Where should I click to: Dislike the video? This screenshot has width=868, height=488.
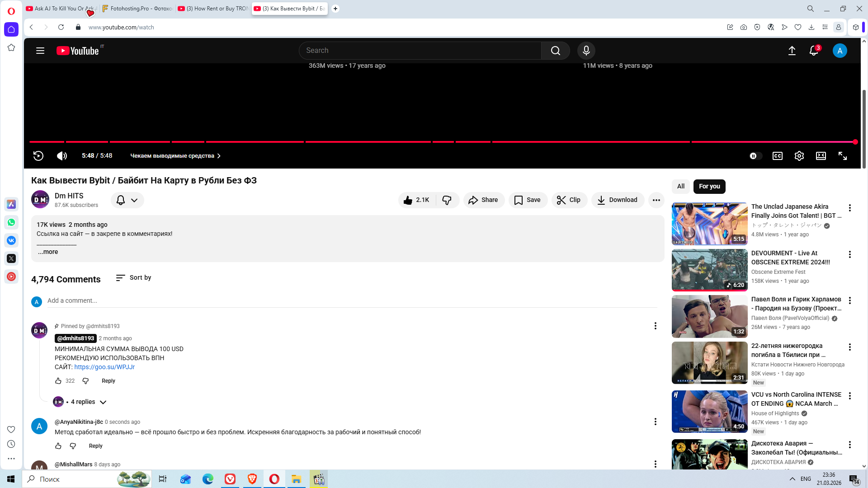(x=447, y=200)
